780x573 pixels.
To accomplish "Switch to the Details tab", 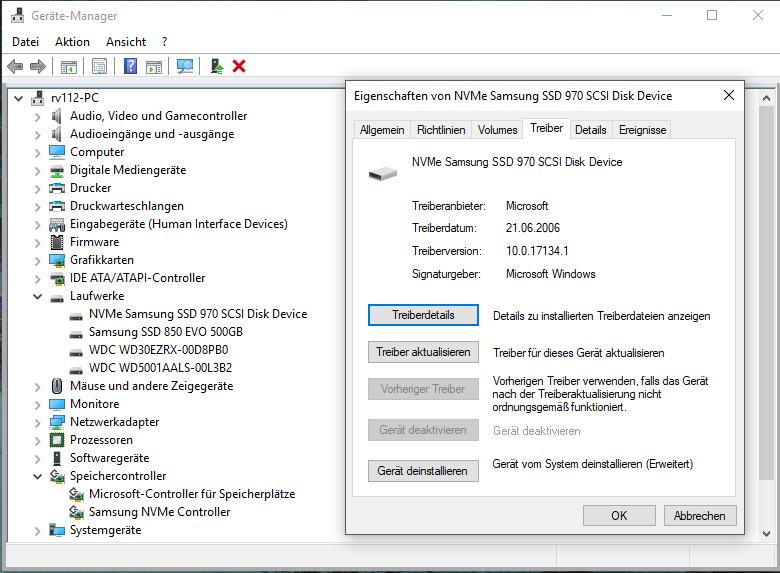I will 590,130.
